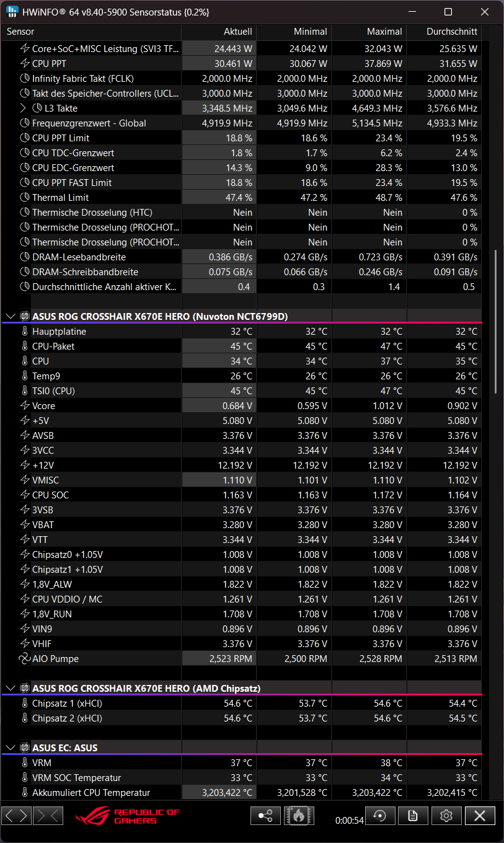This screenshot has width=504, height=843.
Task: Click the lightning icon beside Vcore
Action: pyautogui.click(x=25, y=405)
